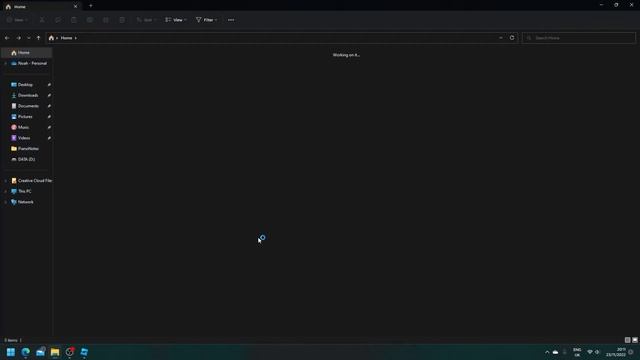Go up one folder level
This screenshot has width=640, height=360.
click(38, 38)
